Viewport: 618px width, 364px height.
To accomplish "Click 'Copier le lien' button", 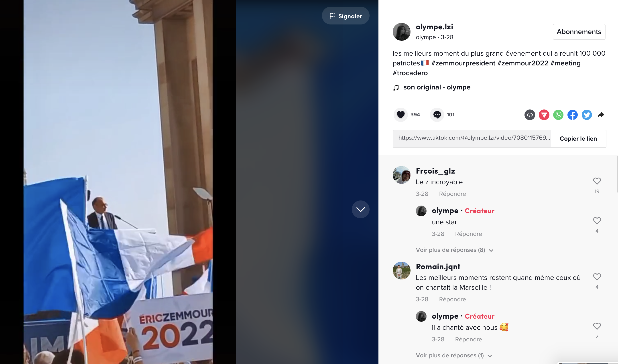I will click(578, 139).
